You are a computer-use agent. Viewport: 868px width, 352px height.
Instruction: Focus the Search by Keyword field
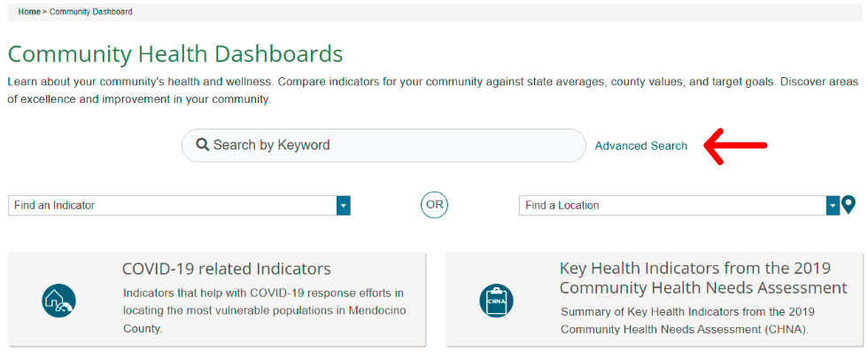tap(384, 145)
